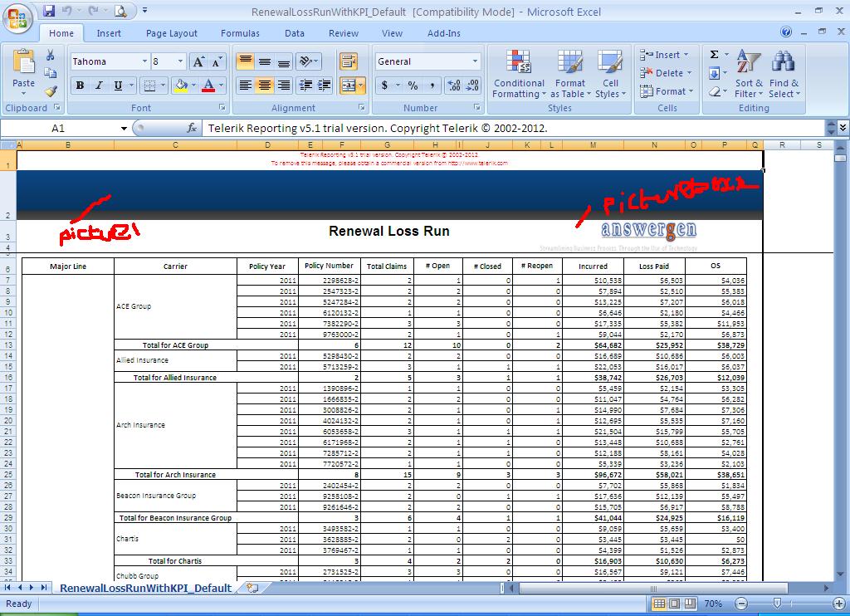The image size is (850, 616).
Task: Toggle Italic formatting
Action: [x=99, y=86]
